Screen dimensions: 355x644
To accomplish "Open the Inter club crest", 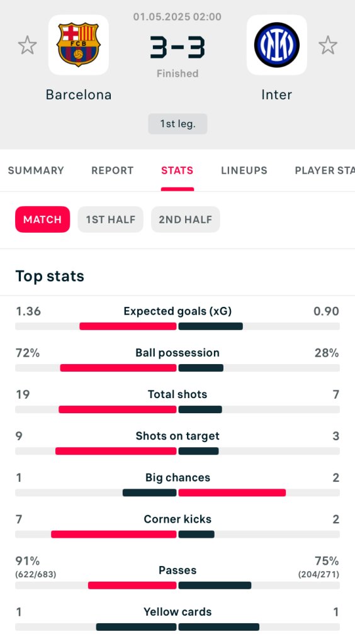I will [x=276, y=45].
